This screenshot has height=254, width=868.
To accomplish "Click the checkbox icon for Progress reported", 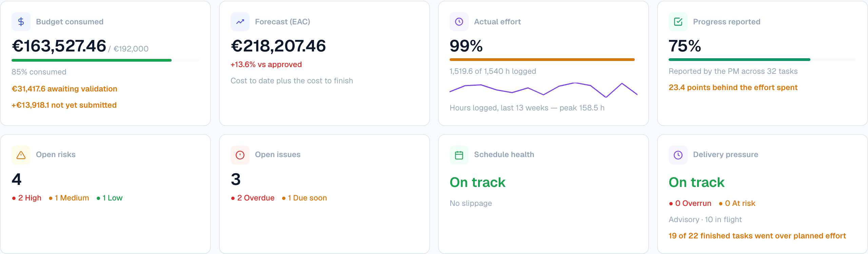I will click(x=678, y=22).
